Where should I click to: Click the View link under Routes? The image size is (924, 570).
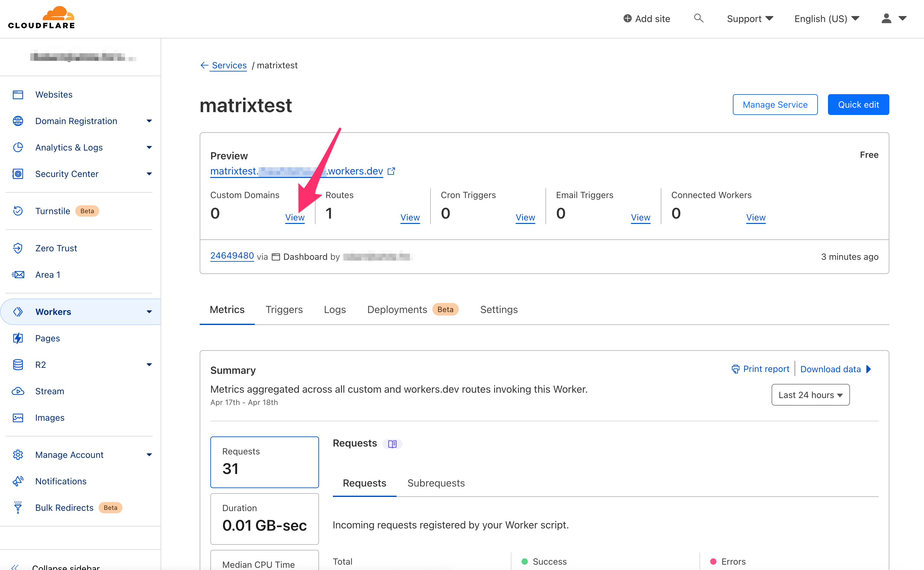tap(410, 217)
